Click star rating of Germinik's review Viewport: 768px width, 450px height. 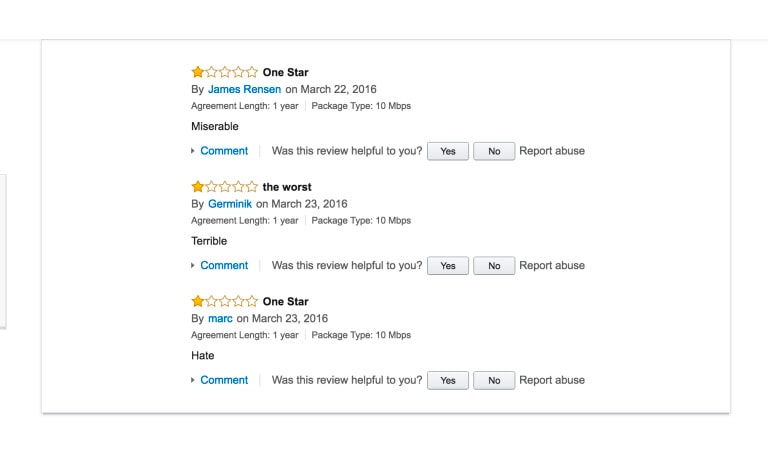click(x=224, y=187)
